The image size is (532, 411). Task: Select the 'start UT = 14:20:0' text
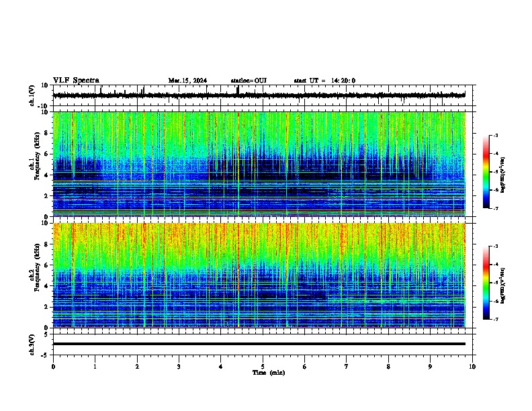324,81
